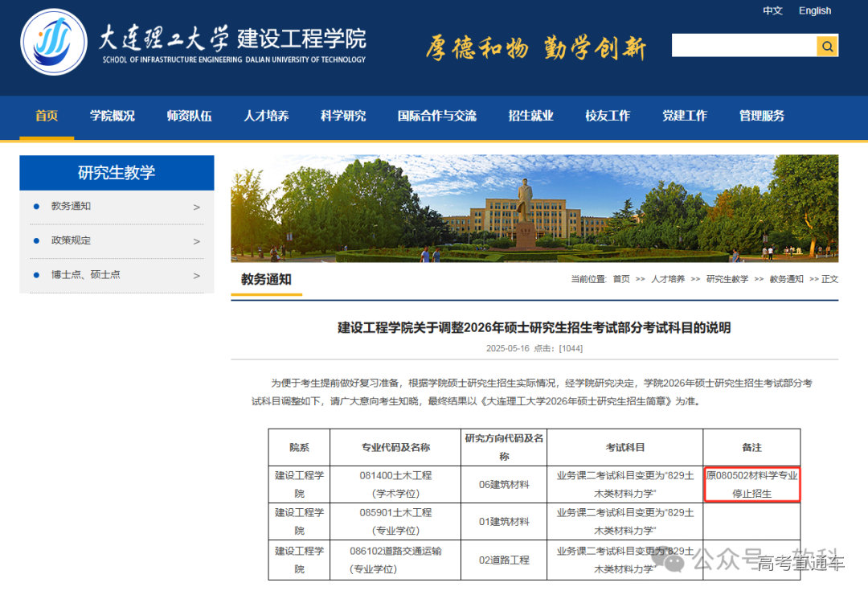Open the 管理服务 menu
This screenshot has width=868, height=595.
[760, 116]
